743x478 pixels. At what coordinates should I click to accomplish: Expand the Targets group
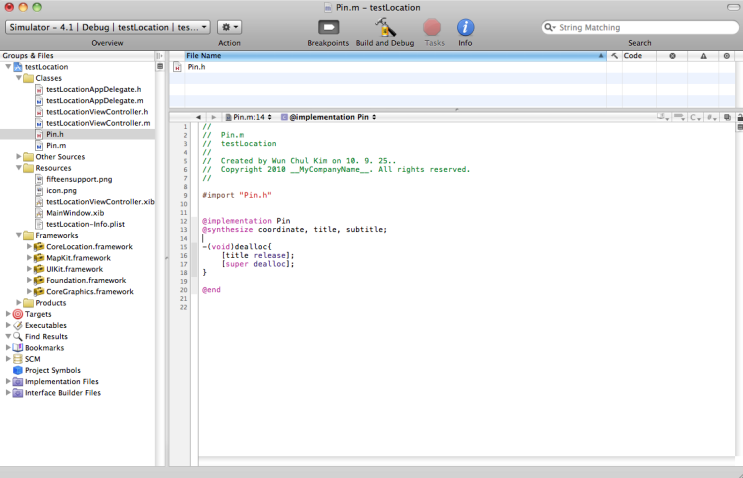click(8, 314)
